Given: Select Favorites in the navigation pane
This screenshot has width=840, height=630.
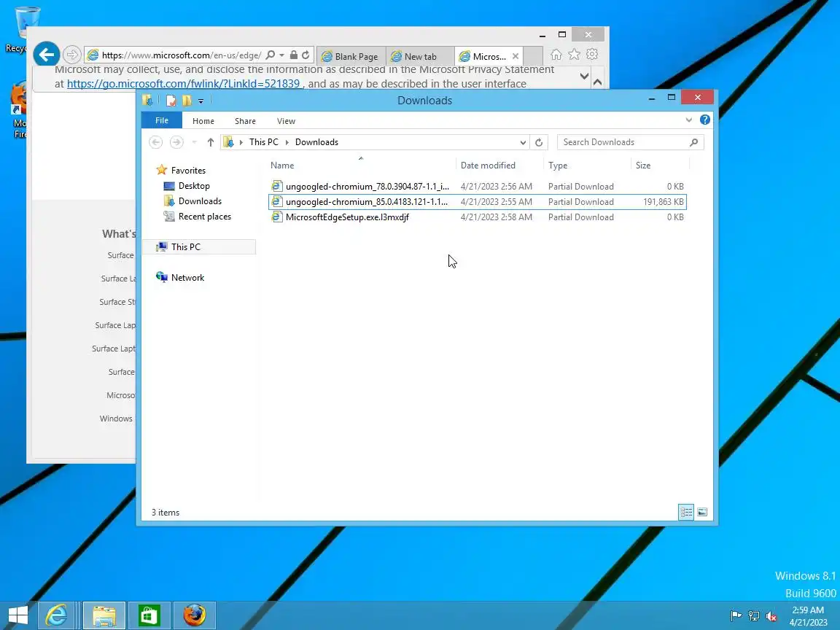Looking at the screenshot, I should [x=188, y=171].
